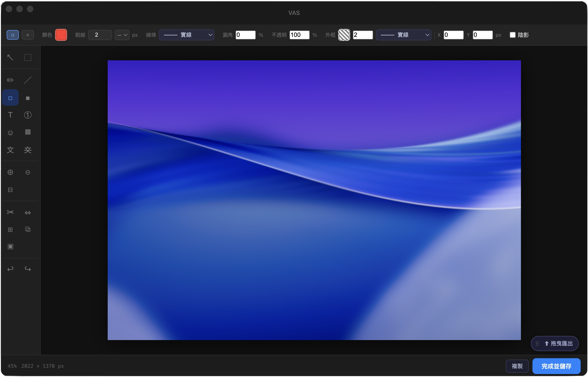Select the emoji smiley tool

[x=10, y=133]
